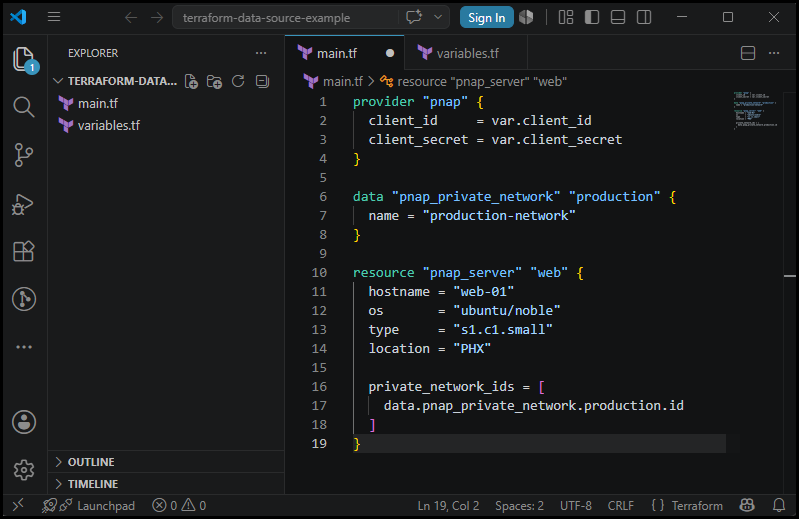The height and width of the screenshot is (519, 799).
Task: Click the code minimap preview
Action: [x=755, y=111]
